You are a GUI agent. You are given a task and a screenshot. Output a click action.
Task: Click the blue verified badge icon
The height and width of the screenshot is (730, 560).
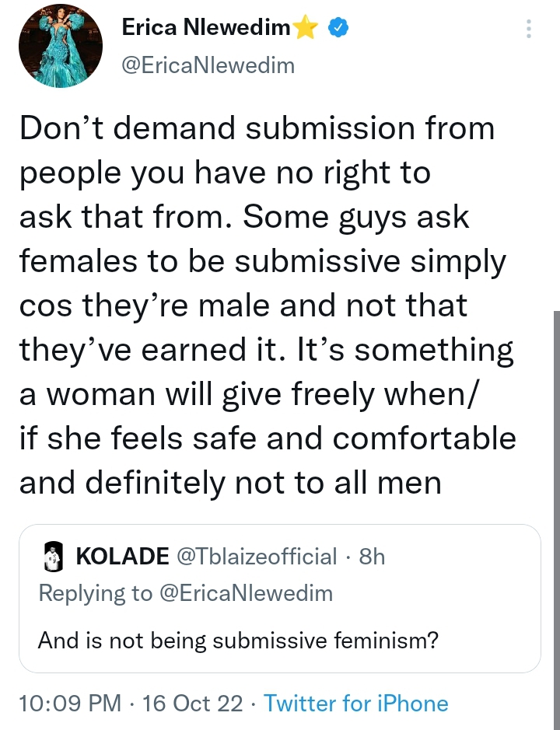coord(338,28)
